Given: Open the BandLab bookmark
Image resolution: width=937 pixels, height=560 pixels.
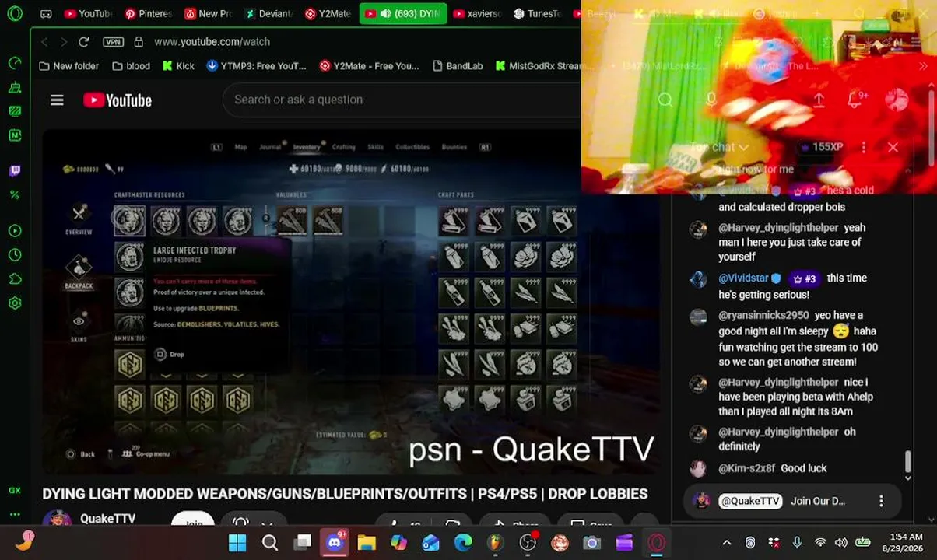Looking at the screenshot, I should [x=458, y=66].
